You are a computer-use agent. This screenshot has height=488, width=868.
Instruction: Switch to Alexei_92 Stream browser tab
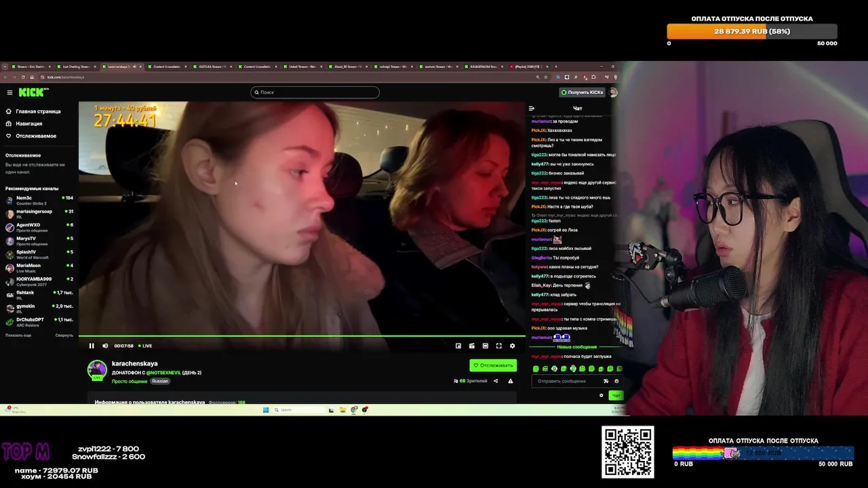(x=348, y=66)
